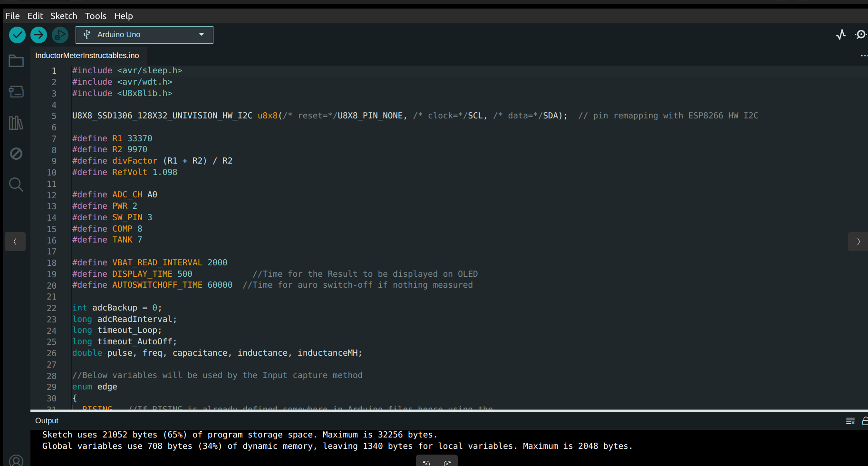Click the 'long timeout_Loop;' line
The height and width of the screenshot is (466, 868).
coord(117,330)
